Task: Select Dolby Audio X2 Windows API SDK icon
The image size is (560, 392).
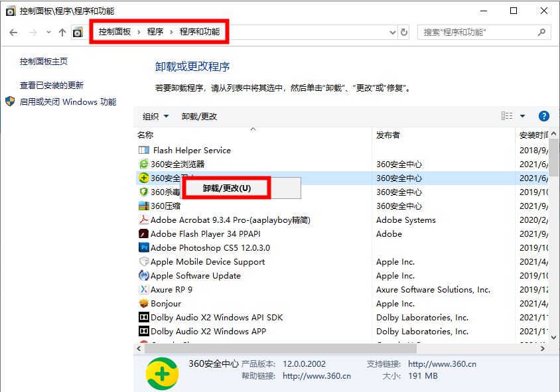Action: click(x=143, y=317)
